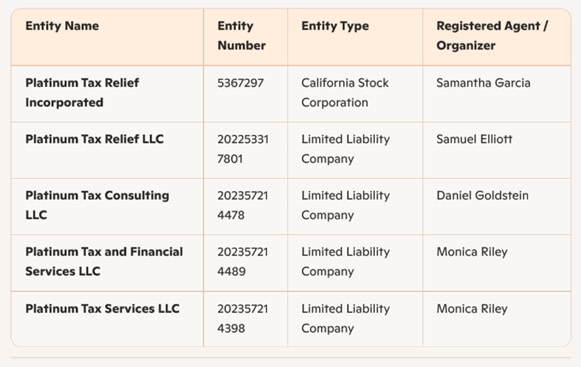
Task: Click entity number 202253317801
Action: [243, 149]
